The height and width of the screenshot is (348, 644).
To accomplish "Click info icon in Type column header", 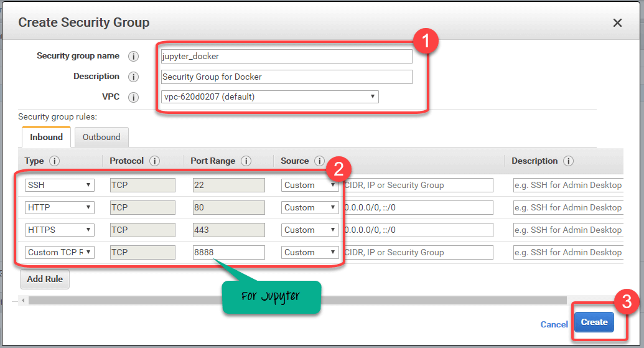I will coord(55,161).
